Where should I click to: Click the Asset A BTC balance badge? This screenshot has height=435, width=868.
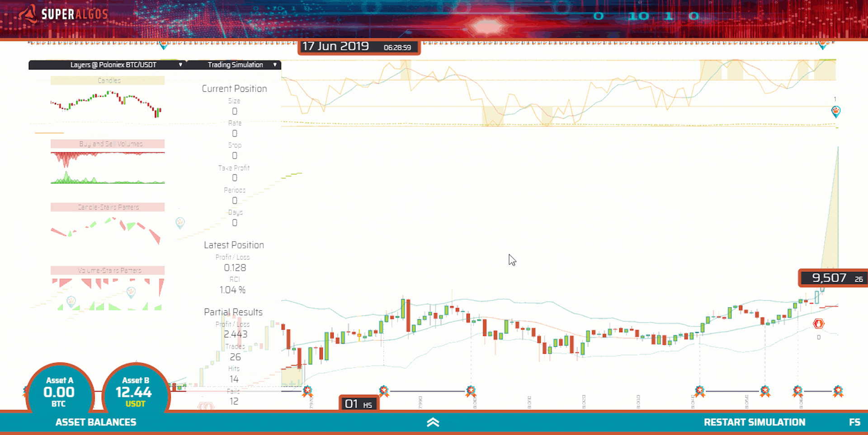(59, 392)
